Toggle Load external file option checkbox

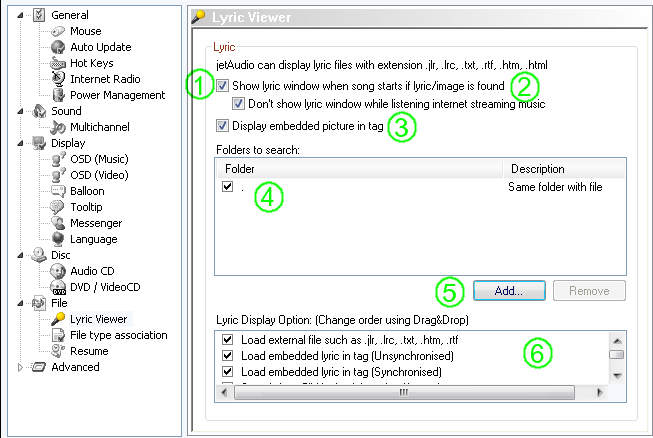(227, 340)
